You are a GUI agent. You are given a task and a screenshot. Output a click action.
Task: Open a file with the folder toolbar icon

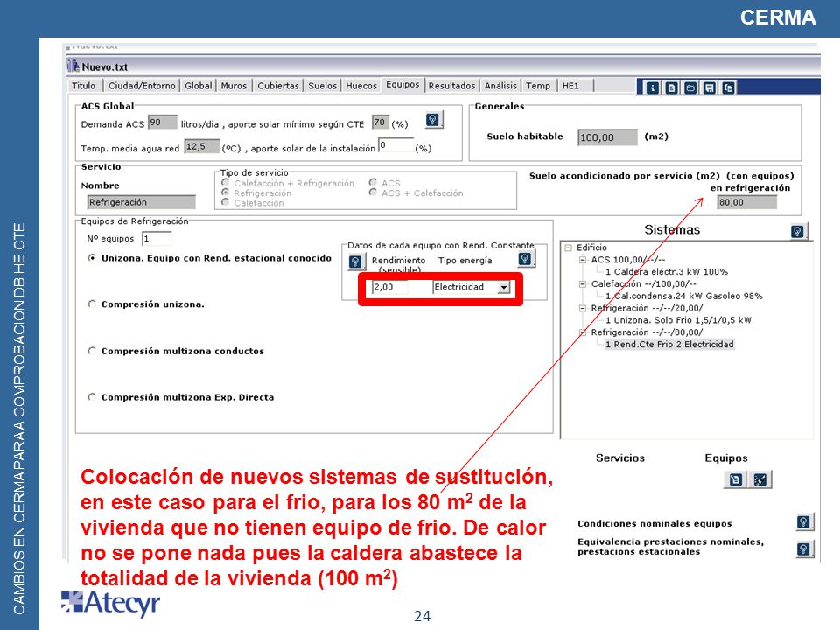pyautogui.click(x=690, y=87)
